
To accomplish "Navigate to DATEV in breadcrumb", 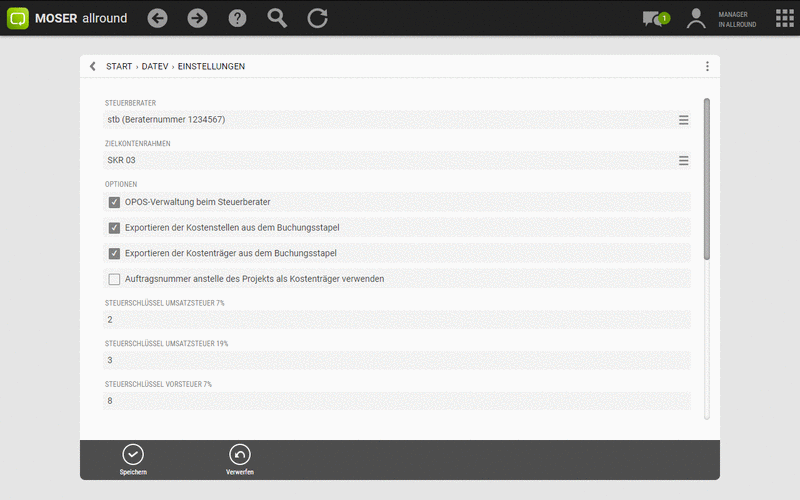I will pyautogui.click(x=155, y=66).
